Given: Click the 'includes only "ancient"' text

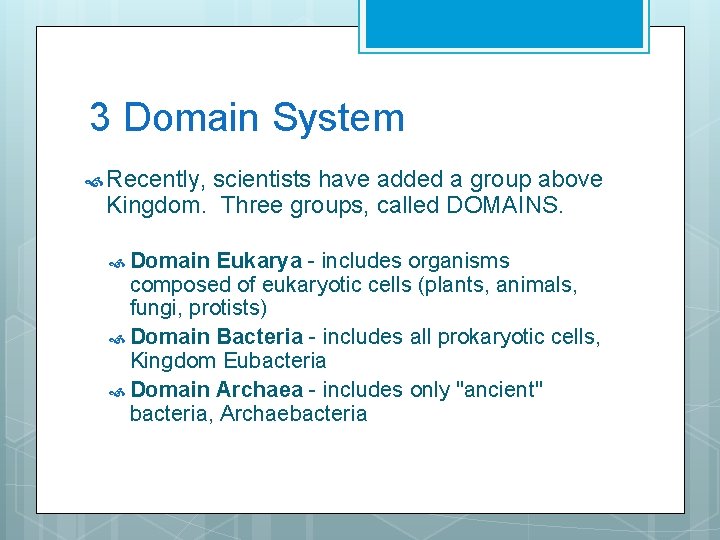Looking at the screenshot, I should [433, 389].
